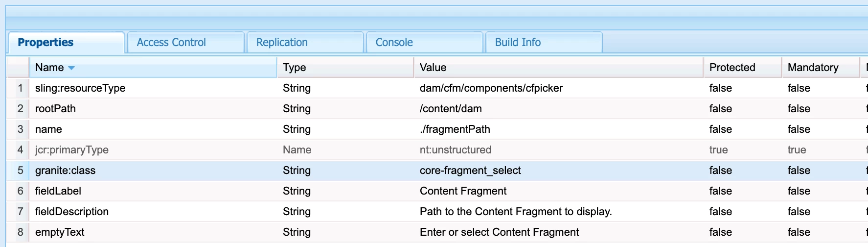Click the Name column sort arrow
Viewport: 868px width, 247px height.
coord(71,68)
